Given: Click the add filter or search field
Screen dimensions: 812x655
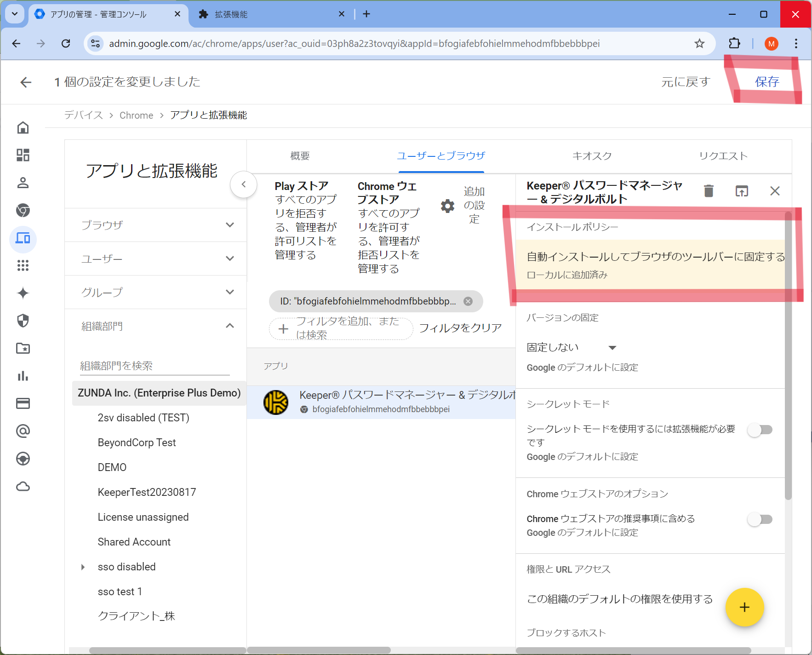Looking at the screenshot, I should [341, 328].
